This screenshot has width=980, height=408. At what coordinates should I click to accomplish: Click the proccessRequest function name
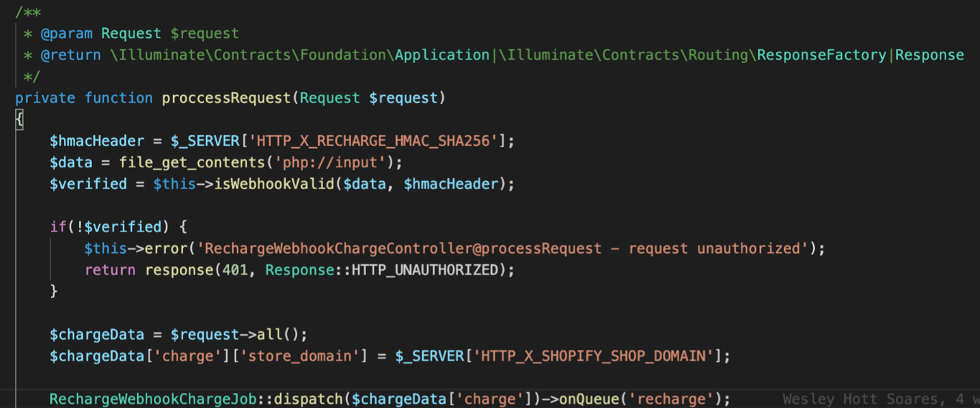226,98
